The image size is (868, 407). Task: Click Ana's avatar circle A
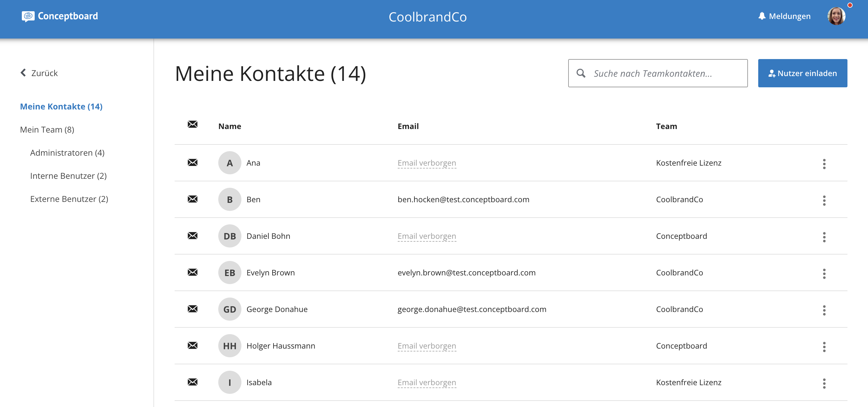(x=230, y=163)
